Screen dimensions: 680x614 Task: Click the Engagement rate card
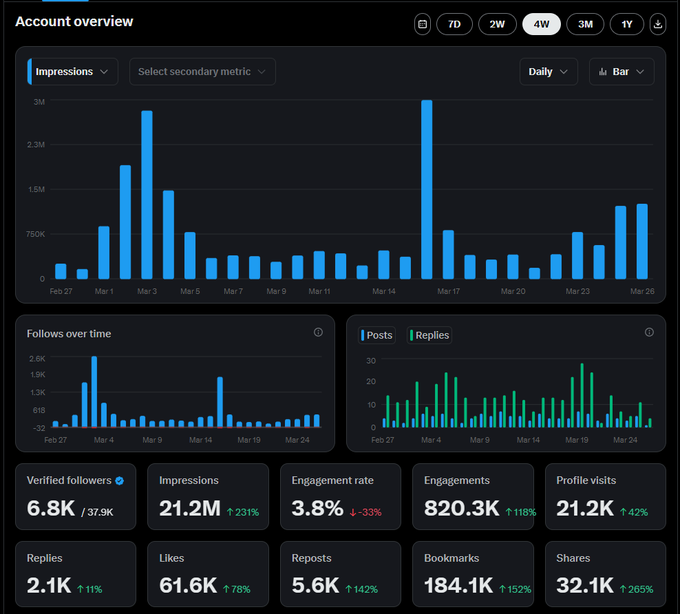coord(340,496)
